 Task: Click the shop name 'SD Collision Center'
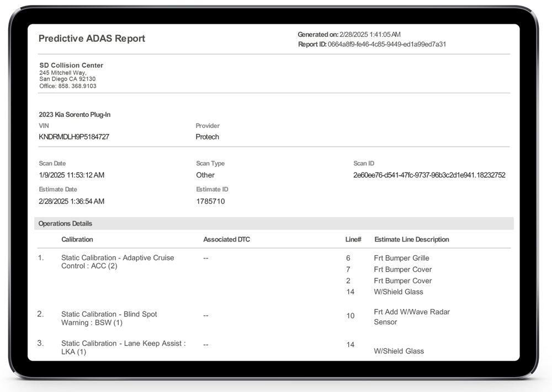[x=71, y=65]
